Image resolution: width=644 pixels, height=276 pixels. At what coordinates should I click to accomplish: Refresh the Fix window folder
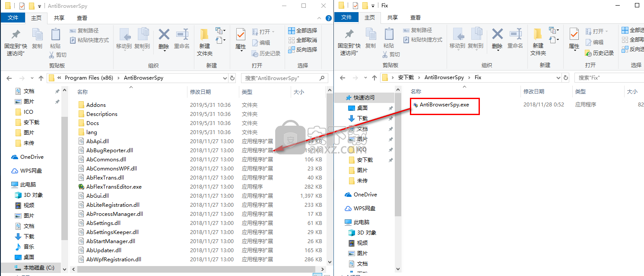click(566, 77)
